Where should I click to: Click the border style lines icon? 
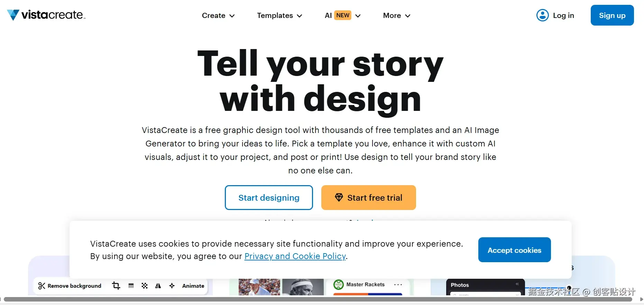point(131,286)
